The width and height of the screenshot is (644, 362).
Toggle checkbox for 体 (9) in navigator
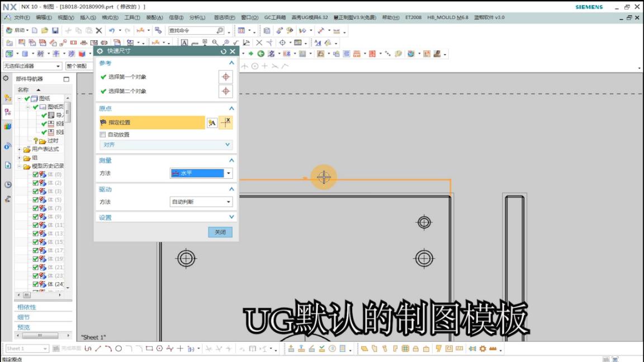pyautogui.click(x=35, y=217)
